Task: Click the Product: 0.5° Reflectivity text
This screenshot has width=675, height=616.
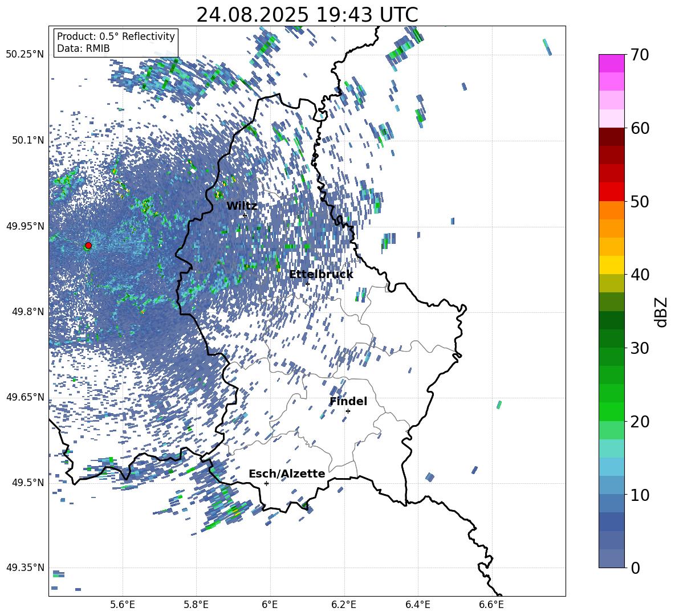Action: click(x=116, y=36)
